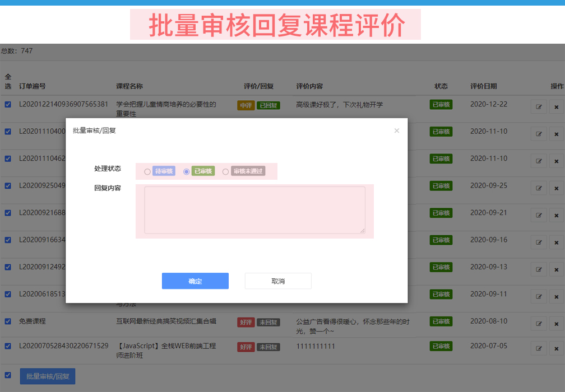Edit the review in the L20201110462 row
This screenshot has height=392, width=565.
tap(539, 161)
